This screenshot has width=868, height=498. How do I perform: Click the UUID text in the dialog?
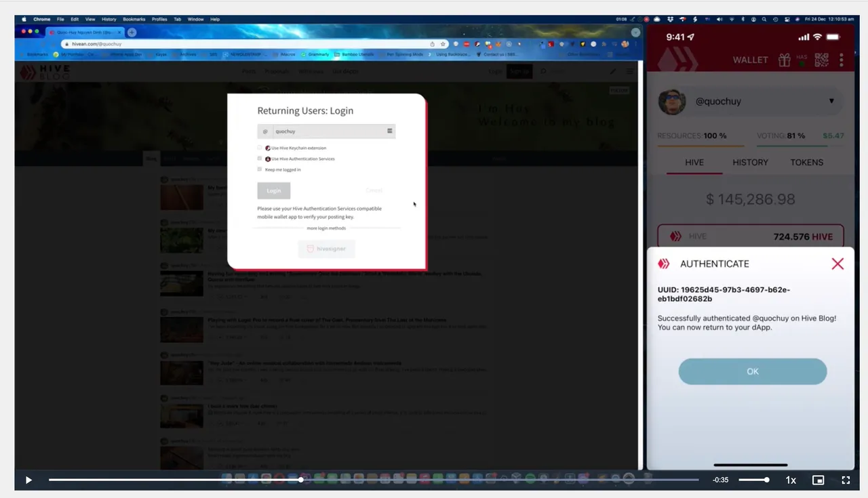click(x=724, y=294)
